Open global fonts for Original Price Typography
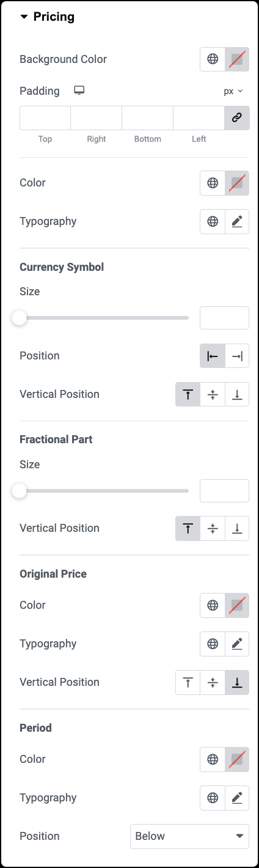 [x=213, y=644]
